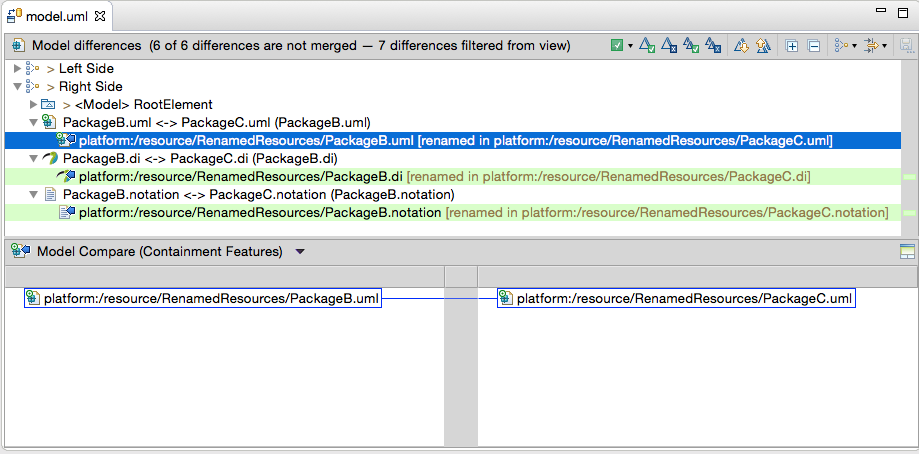Click the Reject single change toolbar icon
The height and width of the screenshot is (454, 919).
[x=670, y=46]
